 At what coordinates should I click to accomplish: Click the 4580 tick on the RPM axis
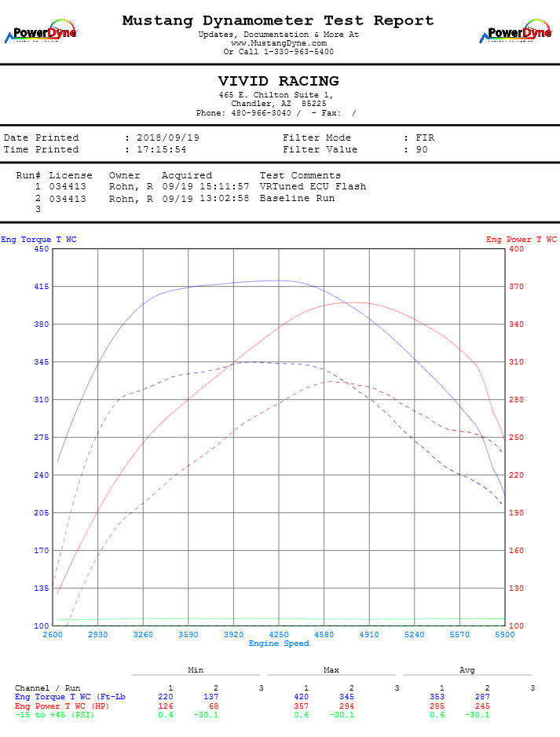click(324, 635)
